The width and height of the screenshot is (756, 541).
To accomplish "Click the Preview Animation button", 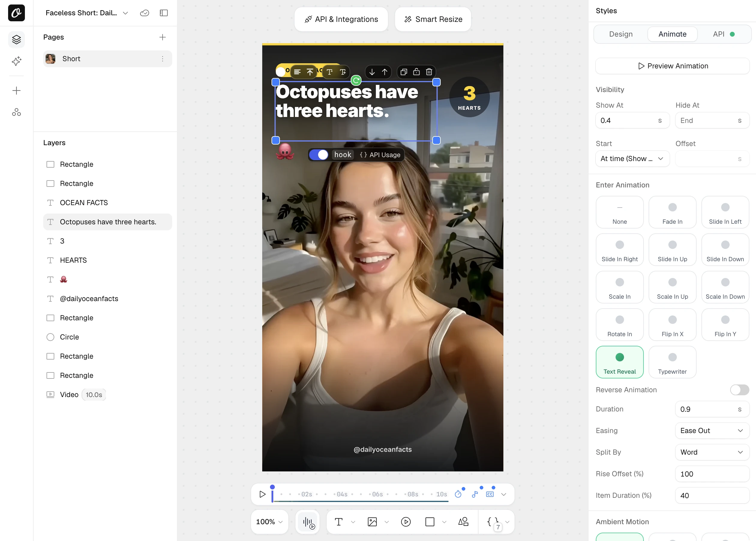I will [672, 66].
